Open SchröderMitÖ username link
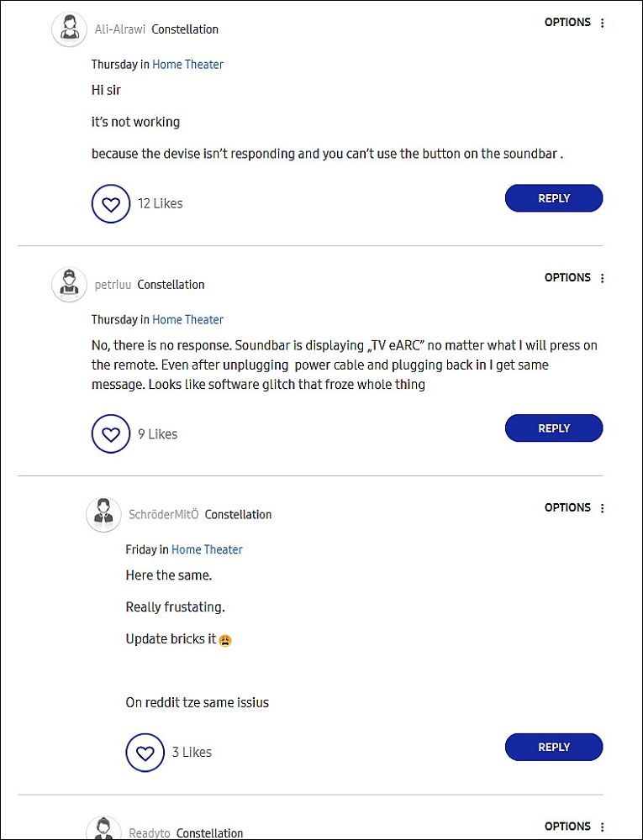 pos(163,514)
